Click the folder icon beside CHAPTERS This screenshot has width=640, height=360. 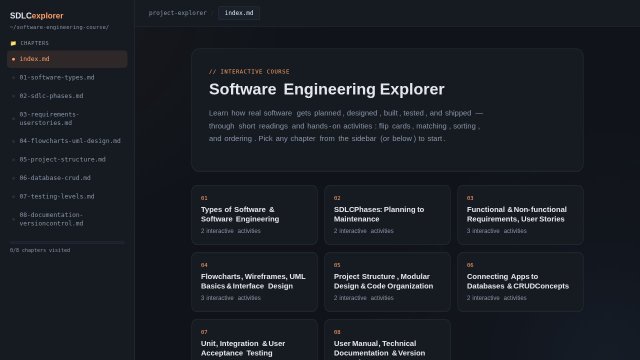coord(13,43)
